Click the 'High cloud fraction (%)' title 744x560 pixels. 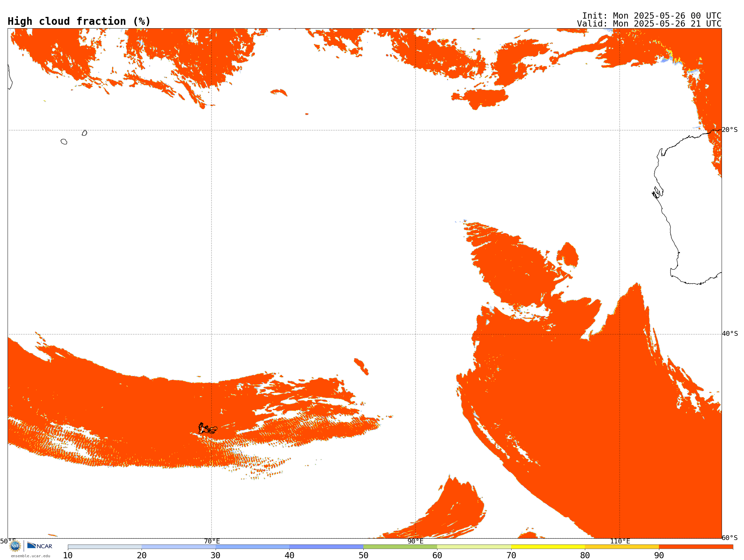(79, 21)
